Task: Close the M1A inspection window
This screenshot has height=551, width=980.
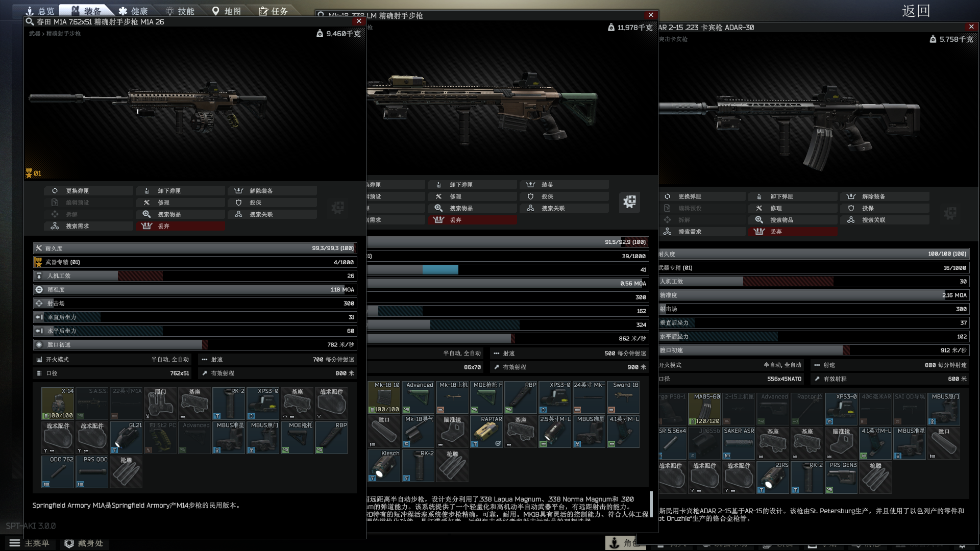Action: click(359, 21)
